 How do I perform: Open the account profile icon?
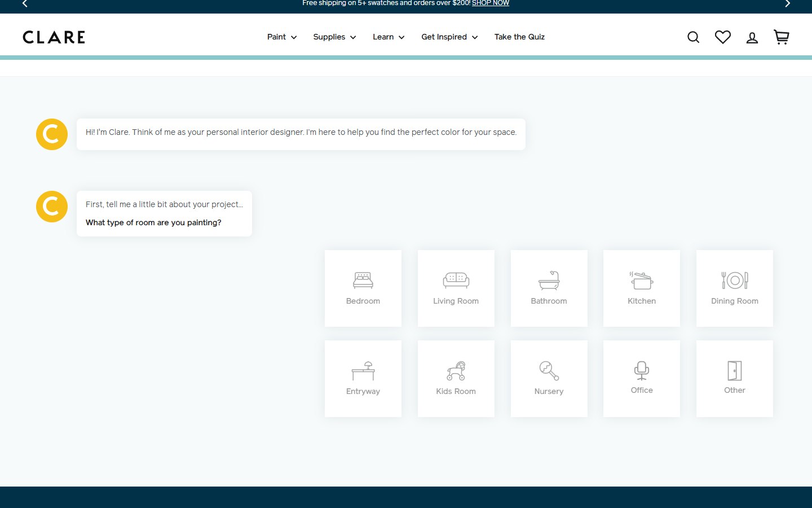tap(752, 38)
